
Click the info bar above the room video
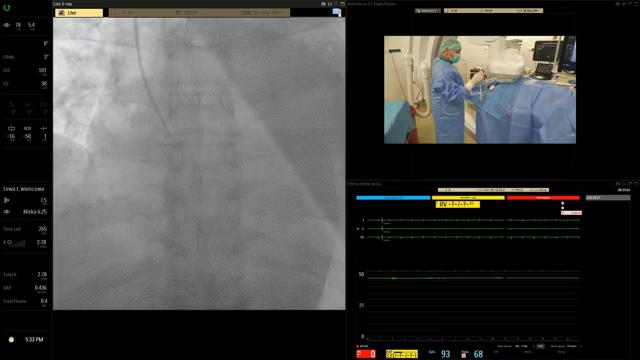coord(493,11)
